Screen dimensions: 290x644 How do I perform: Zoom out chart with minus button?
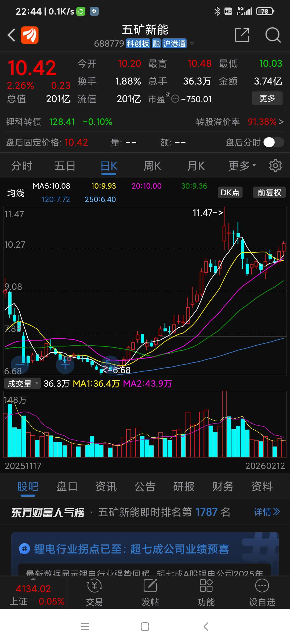(20, 364)
